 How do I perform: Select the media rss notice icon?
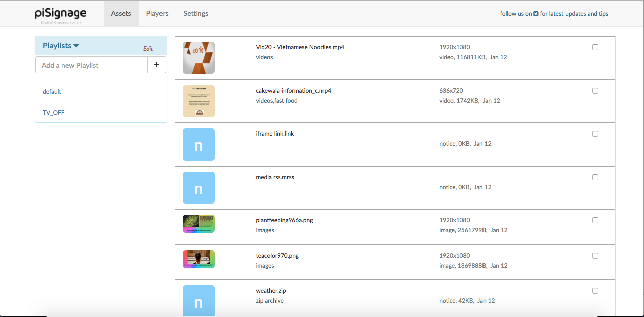198,188
